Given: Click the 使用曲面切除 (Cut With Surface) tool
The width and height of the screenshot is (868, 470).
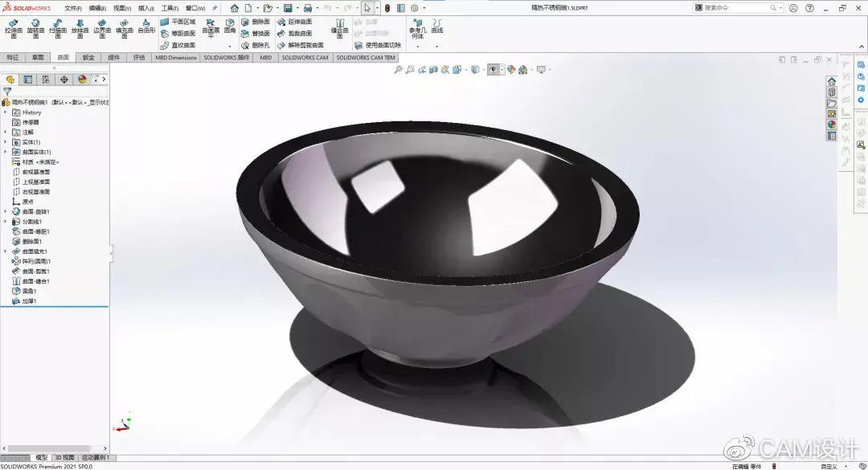Looking at the screenshot, I should click(378, 46).
